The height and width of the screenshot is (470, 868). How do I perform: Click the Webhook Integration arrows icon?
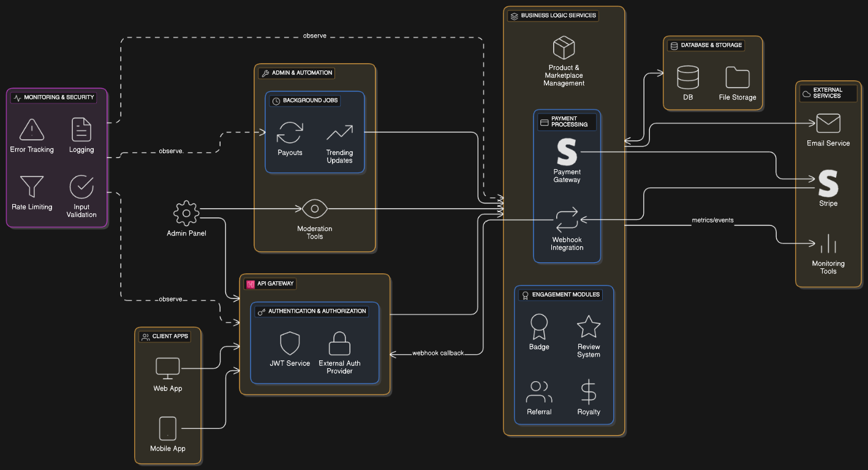click(x=567, y=220)
